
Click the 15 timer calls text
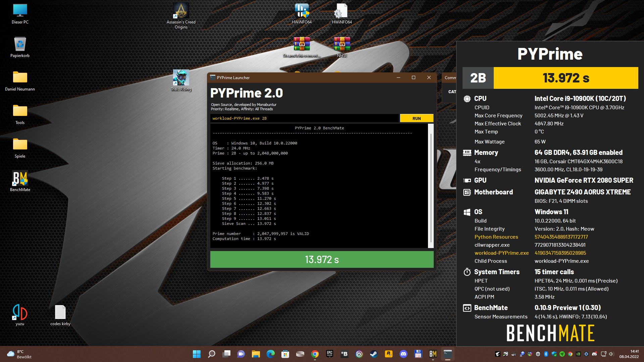tap(554, 272)
